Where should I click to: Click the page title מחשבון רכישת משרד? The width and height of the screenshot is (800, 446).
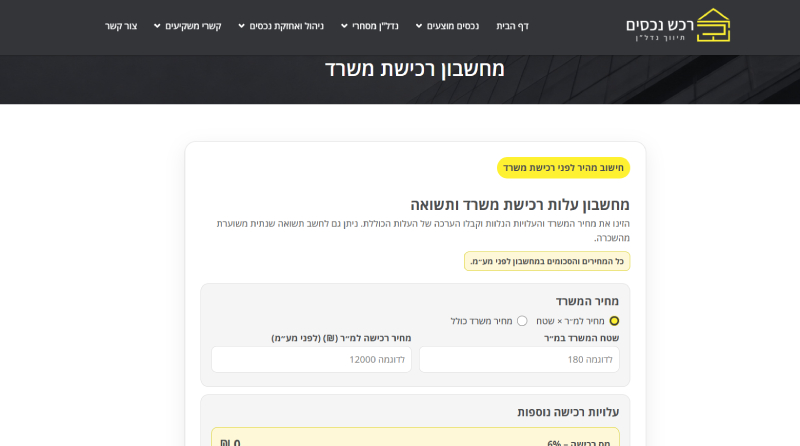415,69
